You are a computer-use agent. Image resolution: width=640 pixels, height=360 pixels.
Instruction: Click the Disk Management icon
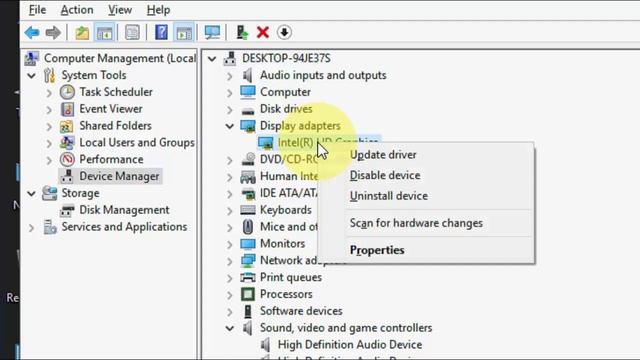pos(67,210)
